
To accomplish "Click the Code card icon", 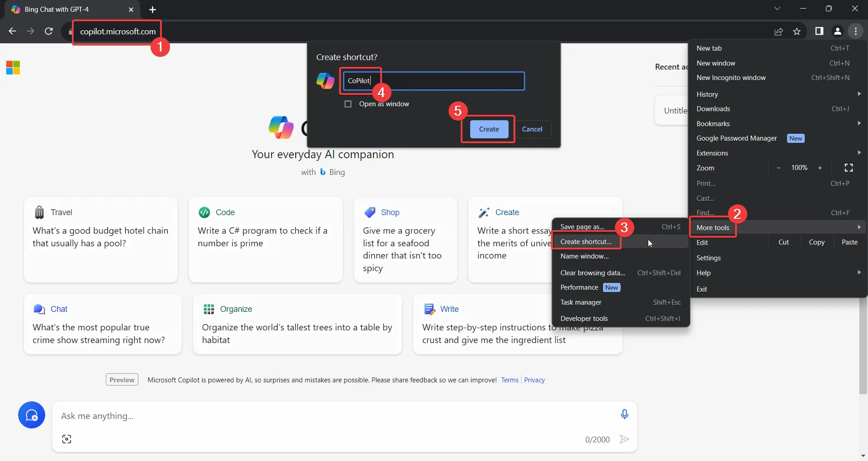I will pyautogui.click(x=204, y=212).
